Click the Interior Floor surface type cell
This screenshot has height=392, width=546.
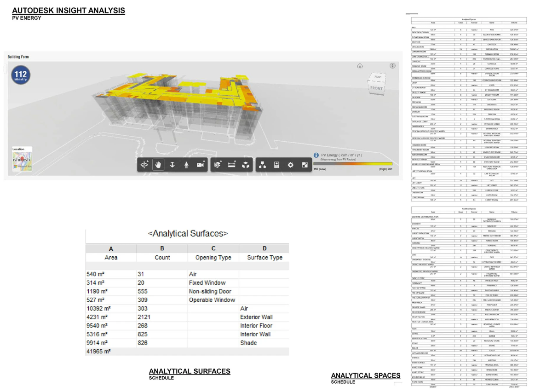click(264, 326)
